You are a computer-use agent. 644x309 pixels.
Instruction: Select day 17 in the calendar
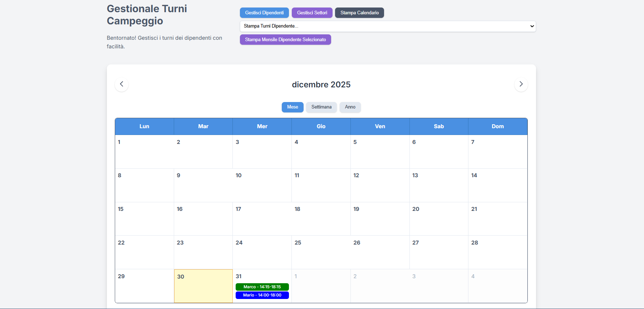pyautogui.click(x=262, y=219)
